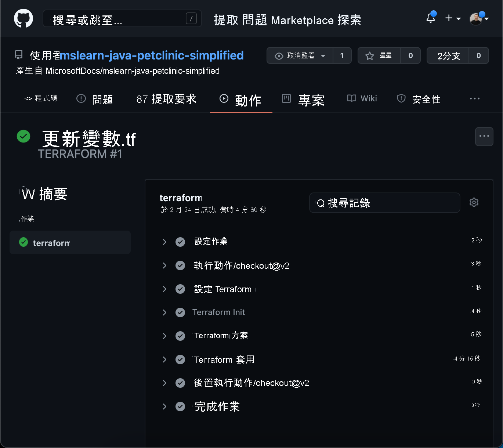Viewport: 503px width, 448px height.
Task: Click the Terraform Init status check icon
Action: [180, 312]
